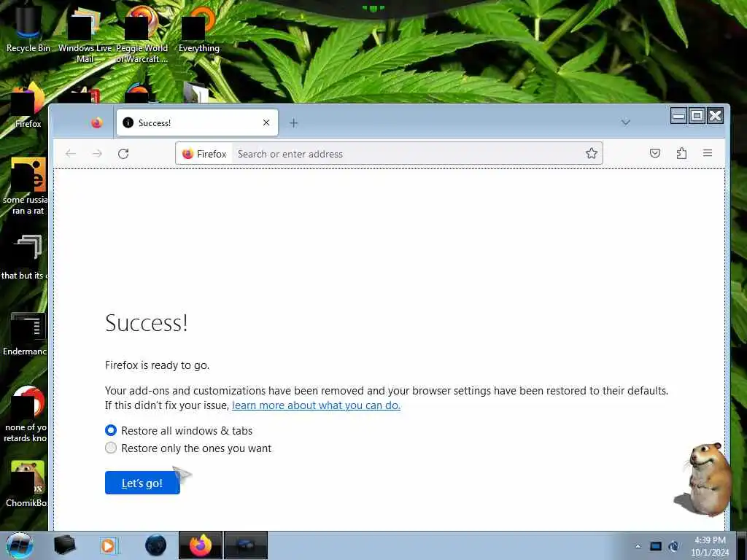Maximize the Firefox window
This screenshot has height=560, width=747.
pyautogui.click(x=697, y=116)
